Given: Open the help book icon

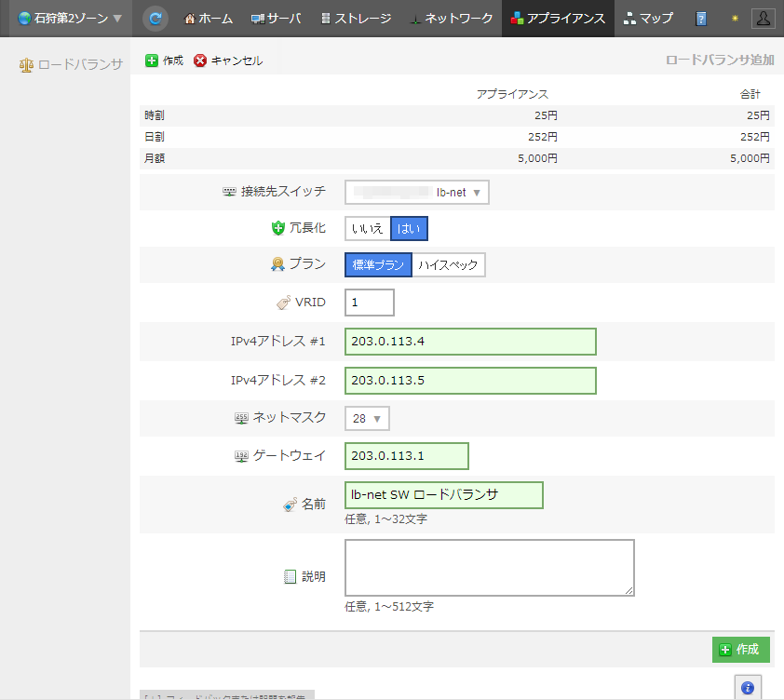Looking at the screenshot, I should point(701,19).
